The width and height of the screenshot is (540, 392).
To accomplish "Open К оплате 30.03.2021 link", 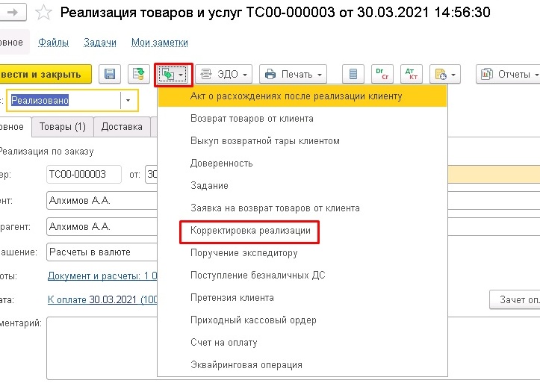I will pyautogui.click(x=102, y=299).
